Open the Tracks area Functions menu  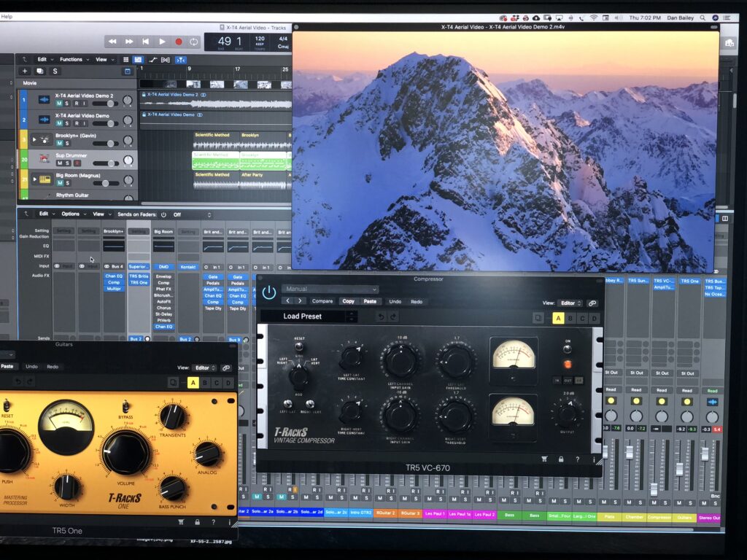74,60
